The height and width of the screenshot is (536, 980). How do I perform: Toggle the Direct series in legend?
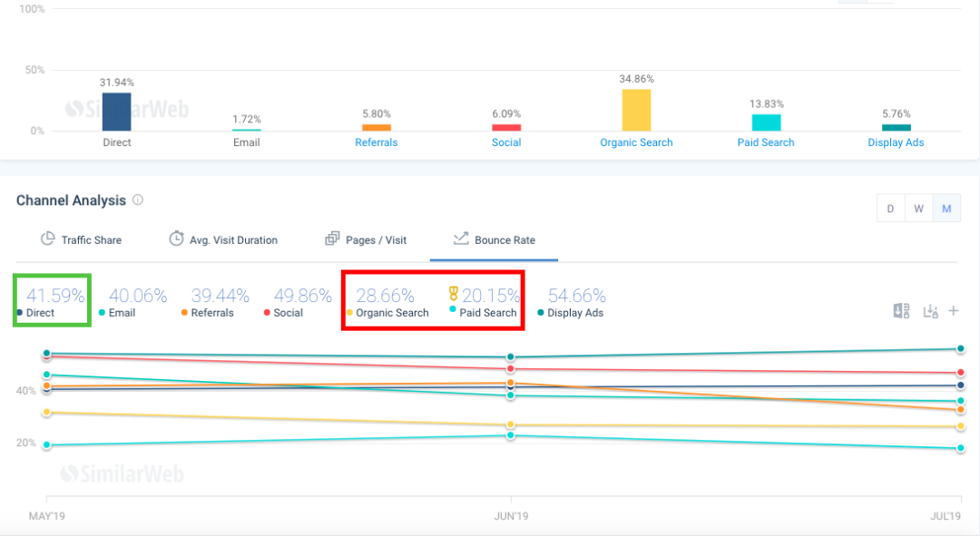pyautogui.click(x=40, y=313)
